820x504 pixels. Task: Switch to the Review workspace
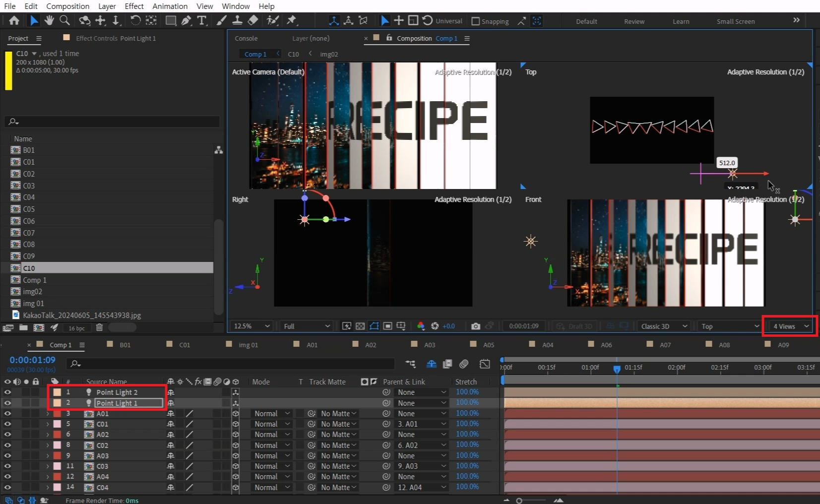point(634,21)
